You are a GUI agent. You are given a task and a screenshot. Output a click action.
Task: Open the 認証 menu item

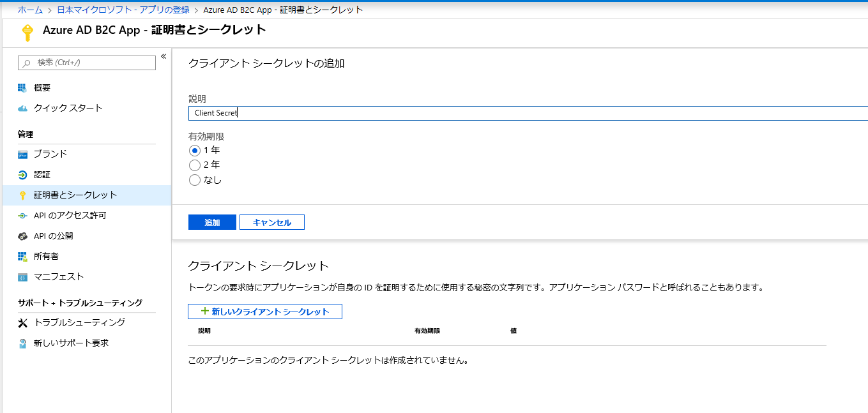click(87, 174)
